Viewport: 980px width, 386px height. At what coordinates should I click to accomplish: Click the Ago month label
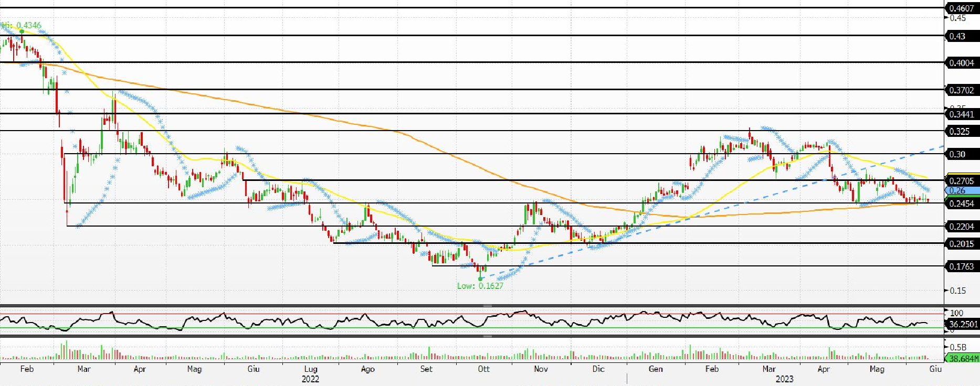pos(368,369)
